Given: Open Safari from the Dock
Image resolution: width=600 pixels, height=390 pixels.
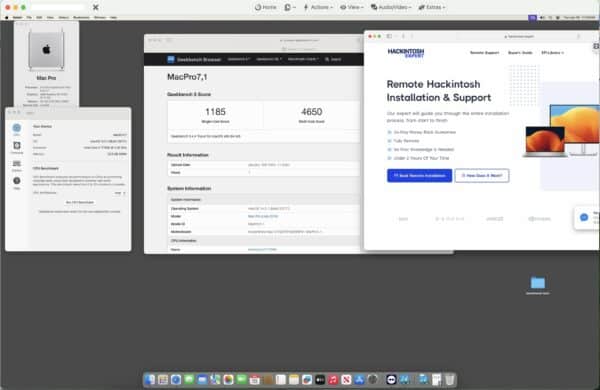Looking at the screenshot, I should point(176,379).
